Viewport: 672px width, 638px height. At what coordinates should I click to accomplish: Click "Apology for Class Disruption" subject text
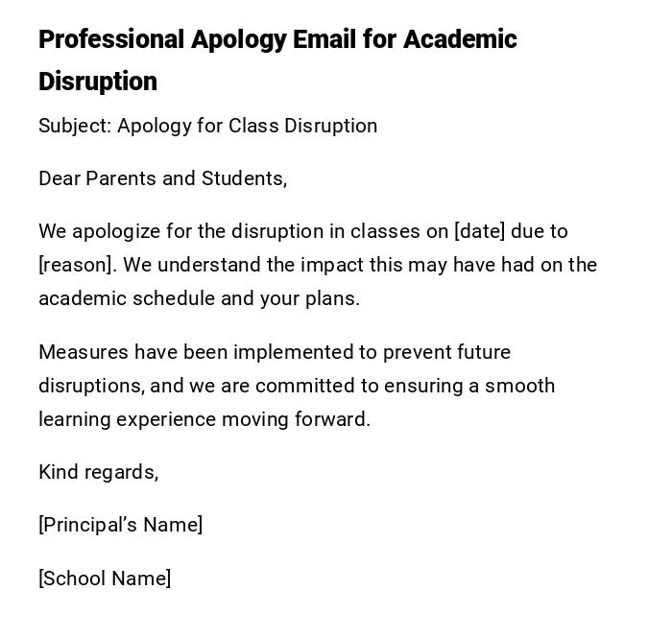click(x=247, y=126)
